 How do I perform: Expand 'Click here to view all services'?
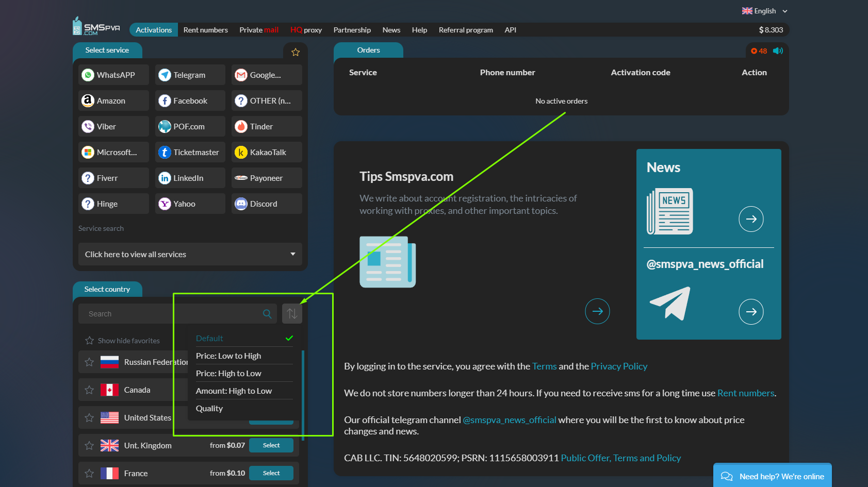(190, 254)
